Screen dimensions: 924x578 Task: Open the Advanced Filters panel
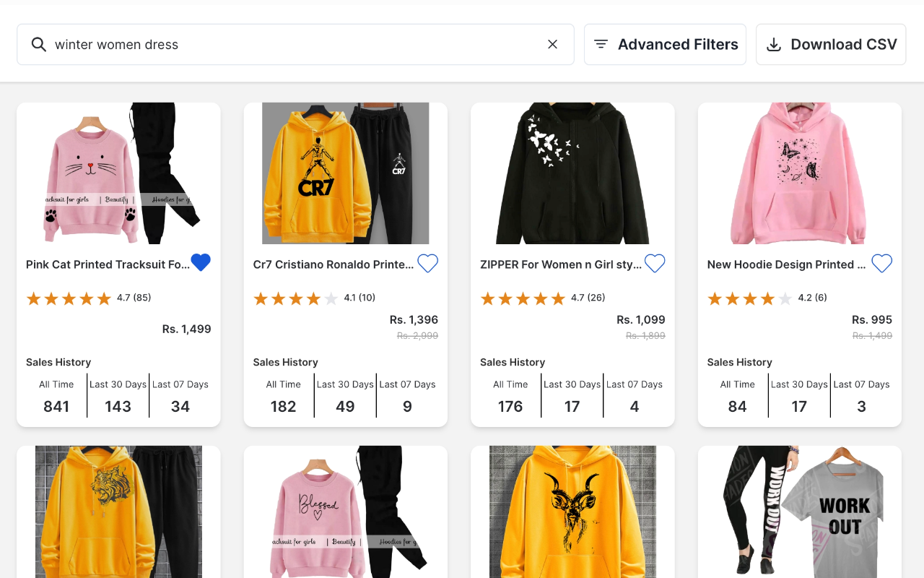(664, 44)
